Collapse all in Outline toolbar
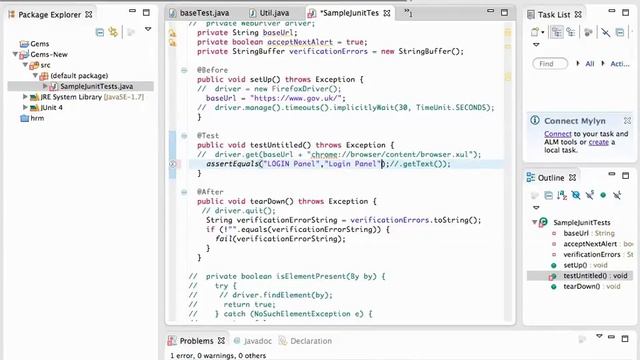This screenshot has height=360, width=640. point(549,196)
